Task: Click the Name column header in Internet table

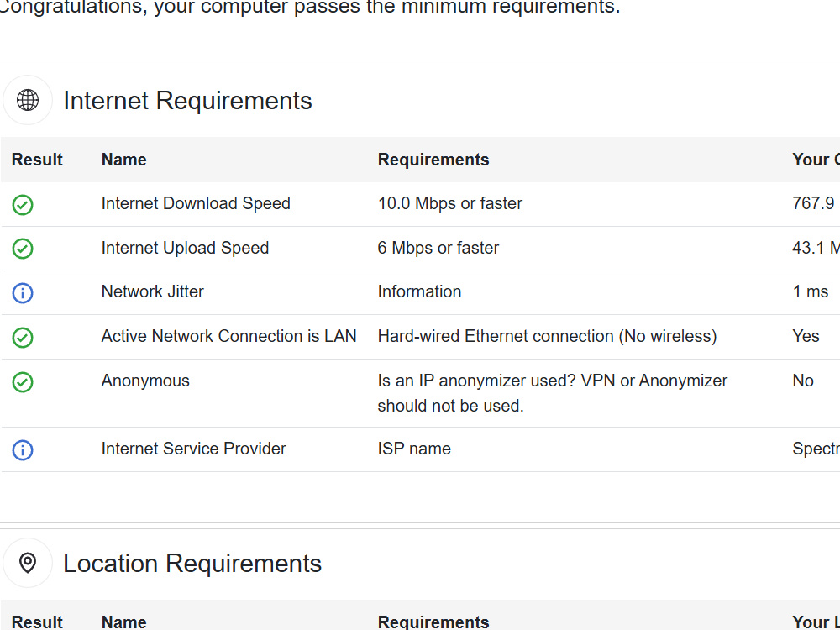Action: (123, 160)
